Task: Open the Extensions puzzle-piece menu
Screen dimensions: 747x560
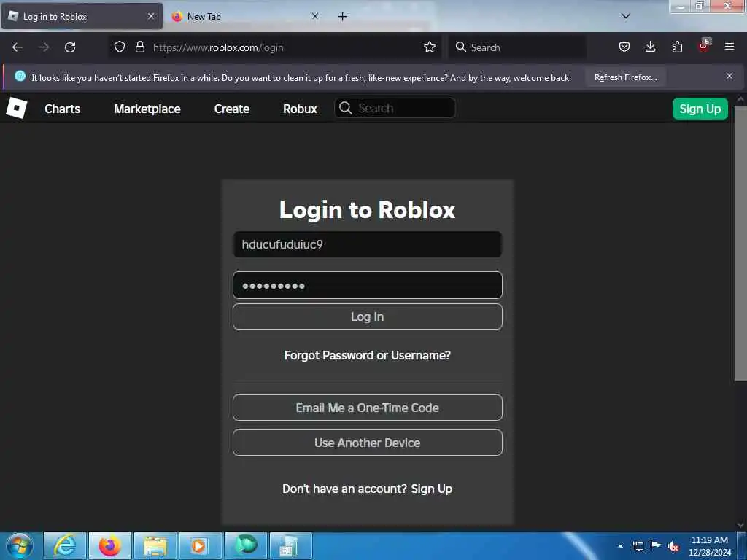Action: (x=677, y=47)
